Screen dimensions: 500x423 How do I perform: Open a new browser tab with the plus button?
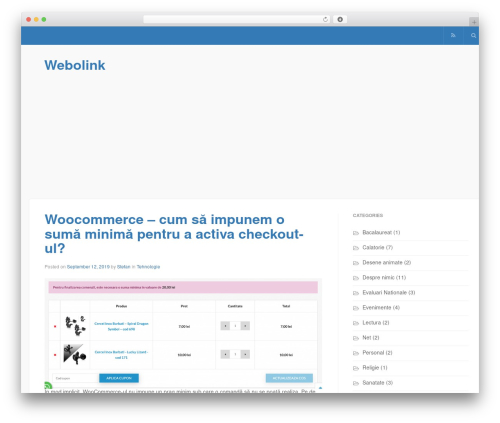pyautogui.click(x=474, y=22)
